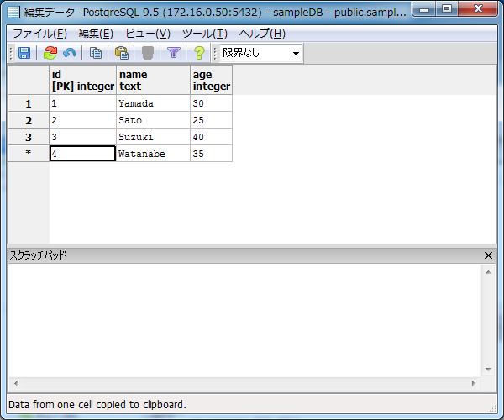Open the 編集(E) menu
This screenshot has height=420, width=504.
(x=96, y=34)
